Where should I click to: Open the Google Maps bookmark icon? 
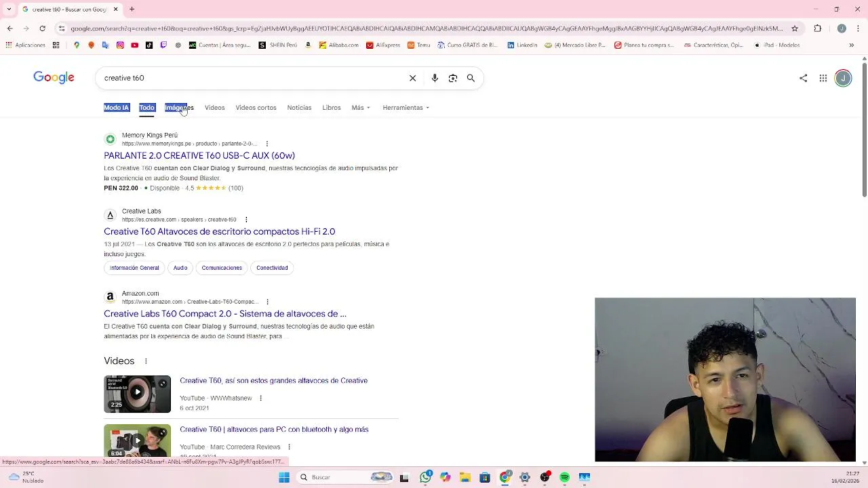pyautogui.click(x=77, y=45)
